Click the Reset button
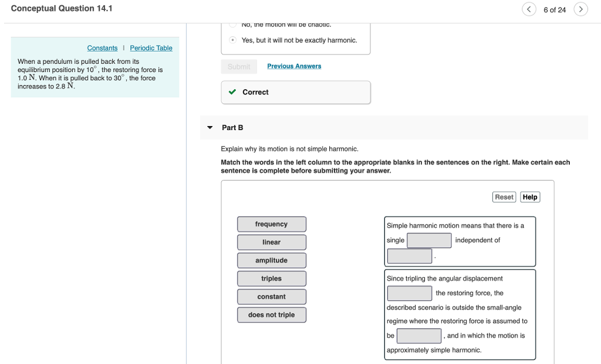 click(504, 197)
